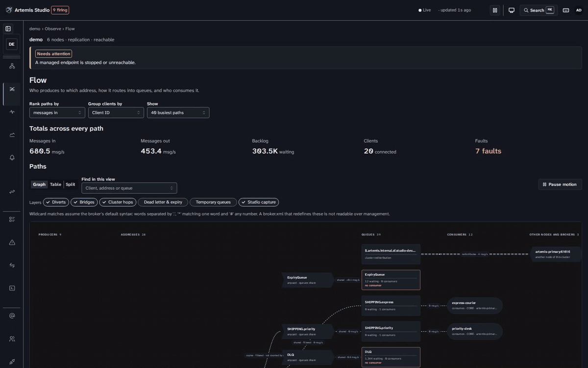Image resolution: width=588 pixels, height=368 pixels.
Task: Switch to the Split view tab
Action: click(71, 184)
